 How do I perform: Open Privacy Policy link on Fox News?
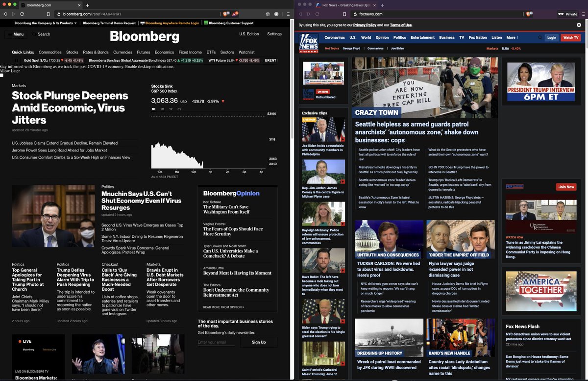365,25
